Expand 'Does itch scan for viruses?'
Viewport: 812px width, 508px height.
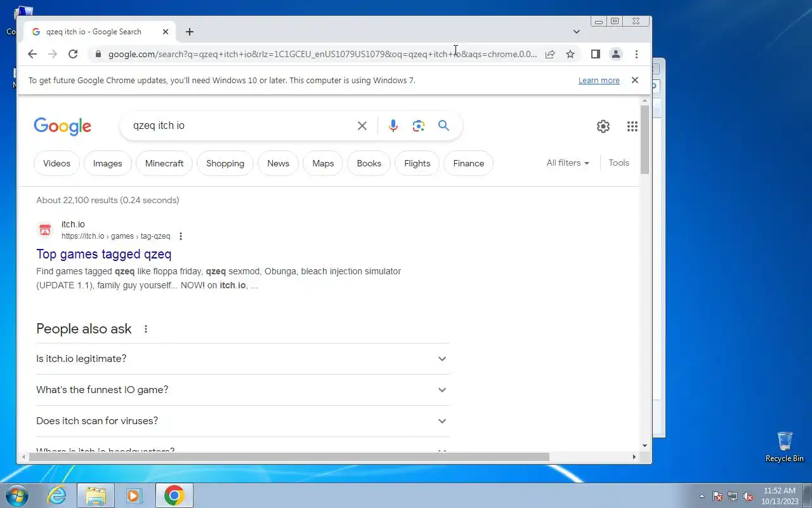coord(242,421)
